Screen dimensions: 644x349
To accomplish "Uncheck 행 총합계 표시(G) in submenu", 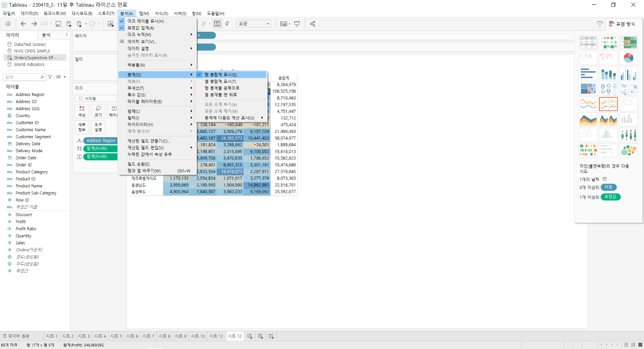I will tap(231, 75).
